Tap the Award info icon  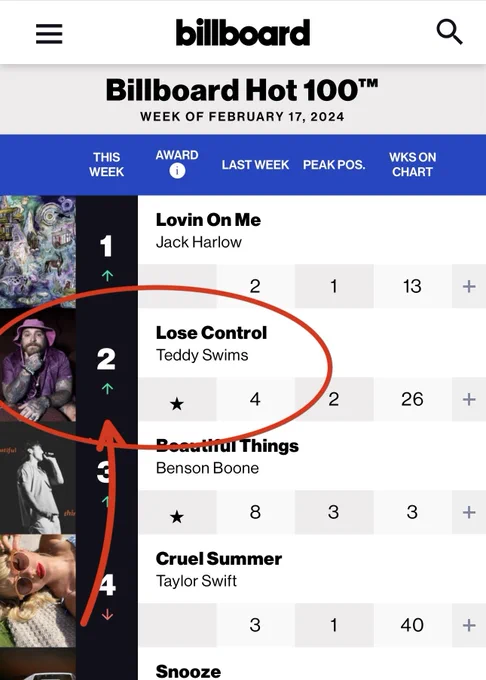(177, 171)
